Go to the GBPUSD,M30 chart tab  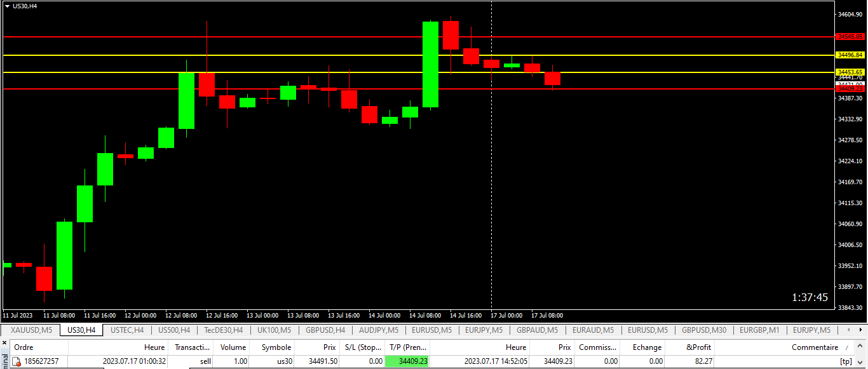704,330
